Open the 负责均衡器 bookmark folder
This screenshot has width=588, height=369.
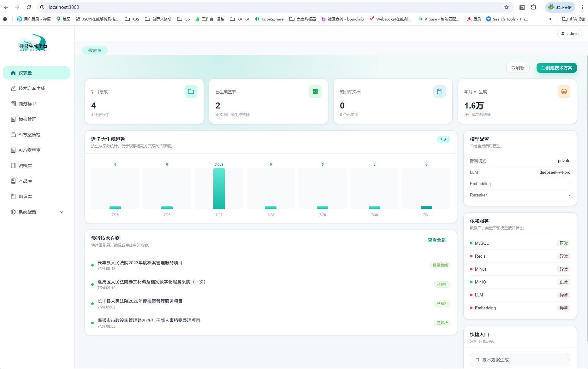[303, 19]
